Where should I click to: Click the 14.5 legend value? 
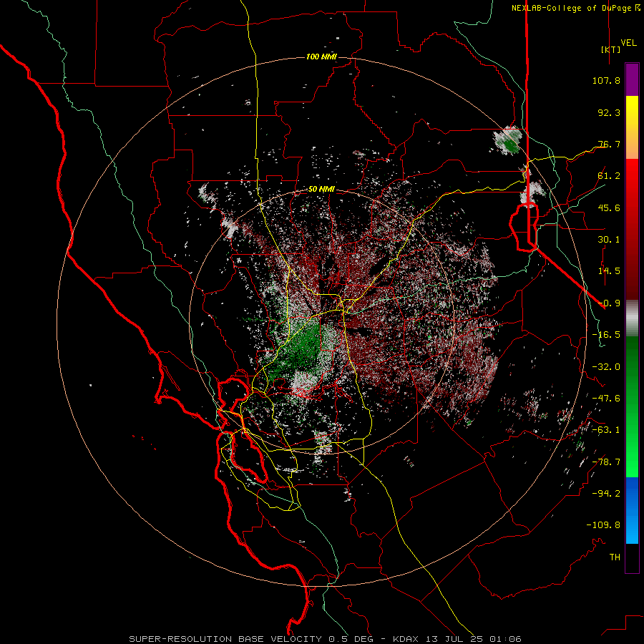tap(609, 271)
